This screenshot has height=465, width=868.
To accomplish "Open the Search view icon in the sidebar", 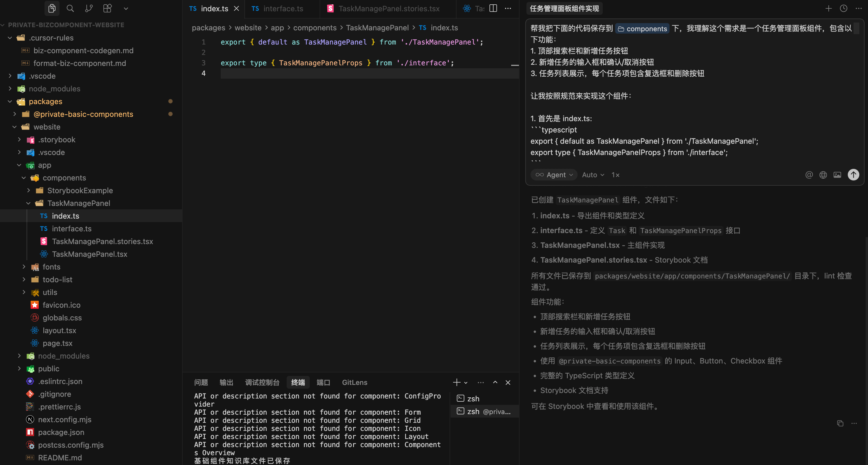I will (x=70, y=8).
